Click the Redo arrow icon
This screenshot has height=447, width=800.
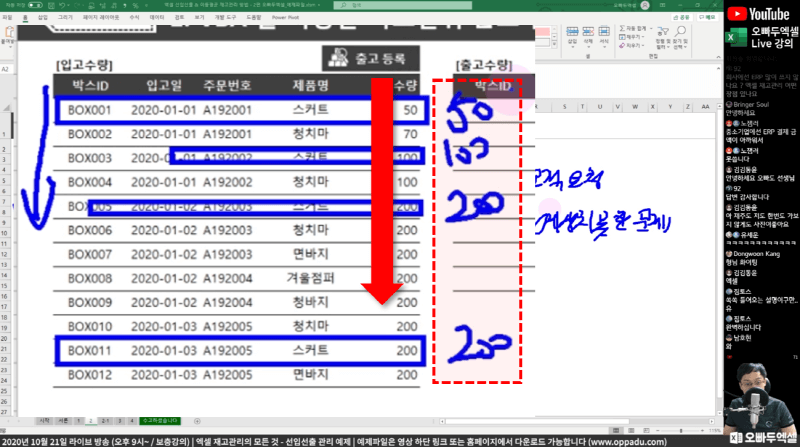(x=77, y=5)
